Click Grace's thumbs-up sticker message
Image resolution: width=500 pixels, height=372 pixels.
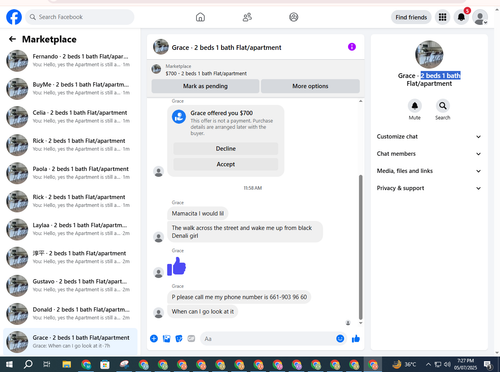coord(176,266)
